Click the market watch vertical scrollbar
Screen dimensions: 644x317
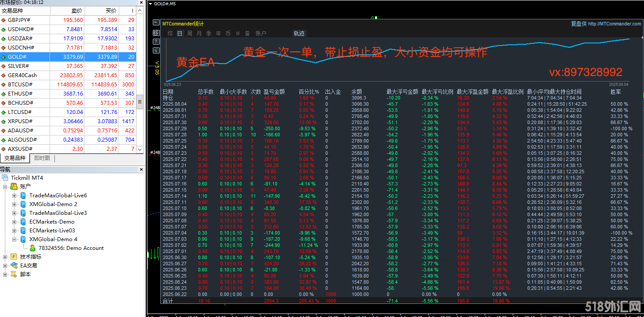(x=140, y=102)
